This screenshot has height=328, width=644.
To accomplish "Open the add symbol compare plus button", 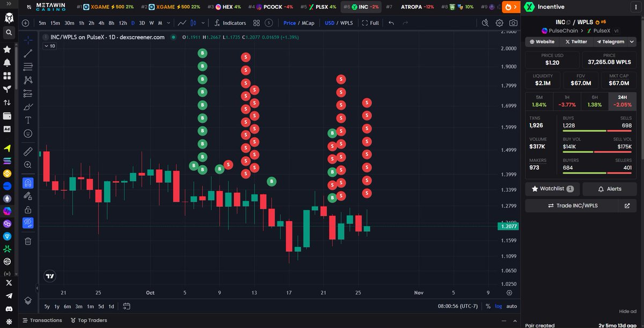I will click(x=26, y=23).
